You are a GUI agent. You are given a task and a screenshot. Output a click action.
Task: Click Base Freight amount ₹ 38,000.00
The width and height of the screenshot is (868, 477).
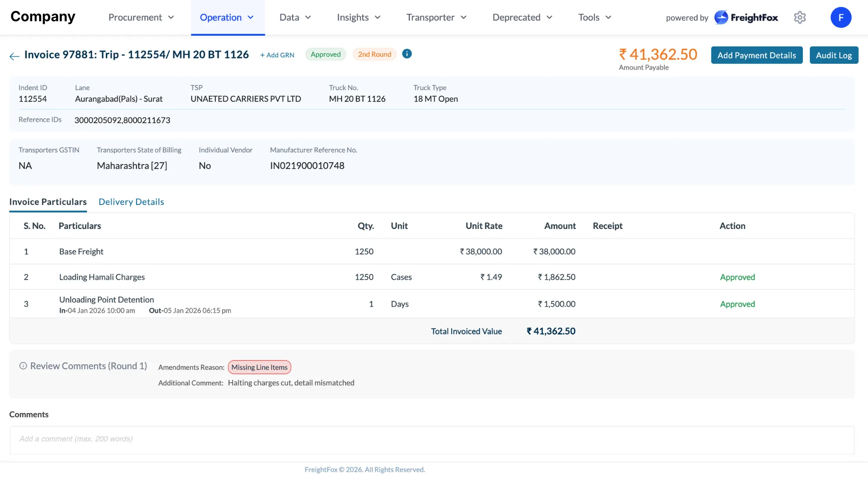point(554,252)
